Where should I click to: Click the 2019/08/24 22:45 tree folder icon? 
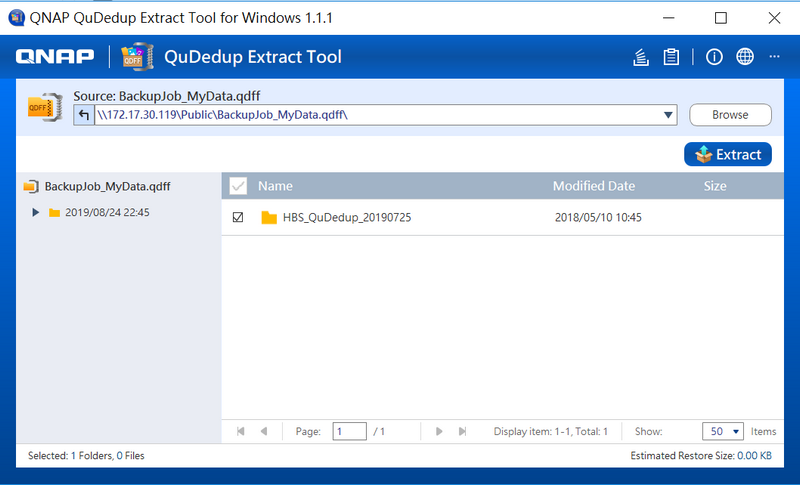pyautogui.click(x=54, y=213)
